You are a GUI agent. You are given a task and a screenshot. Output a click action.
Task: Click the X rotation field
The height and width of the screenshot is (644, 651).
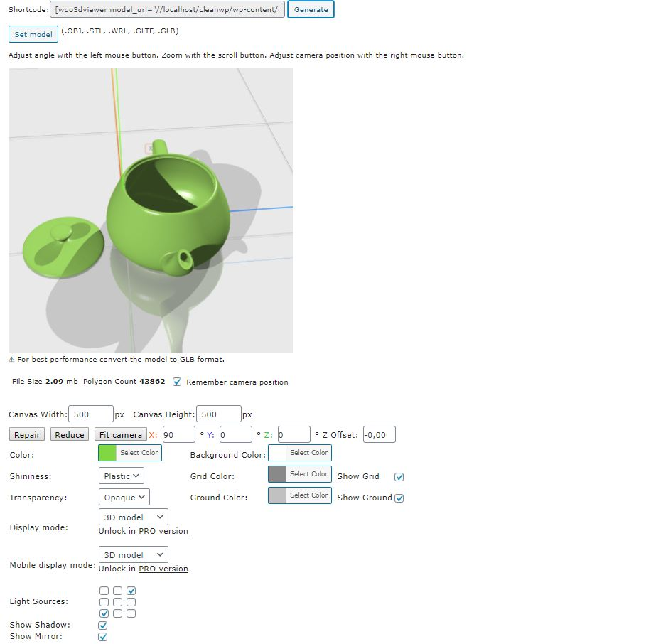[178, 435]
